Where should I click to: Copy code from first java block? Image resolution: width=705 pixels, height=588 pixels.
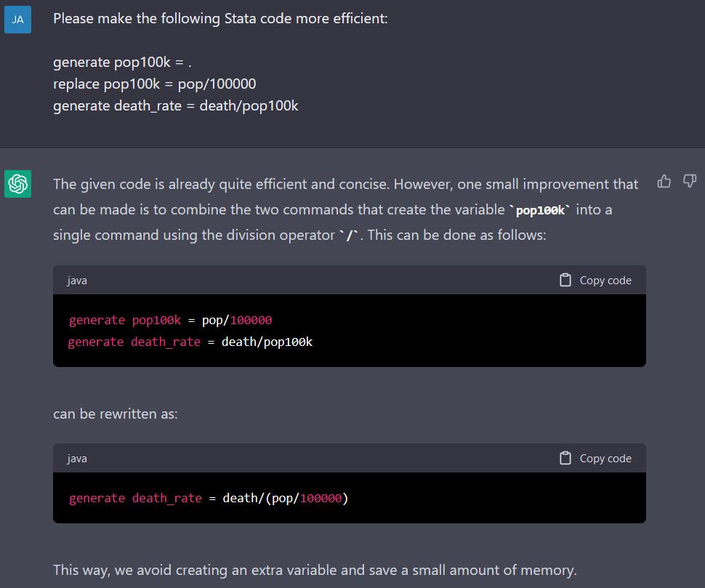point(596,280)
